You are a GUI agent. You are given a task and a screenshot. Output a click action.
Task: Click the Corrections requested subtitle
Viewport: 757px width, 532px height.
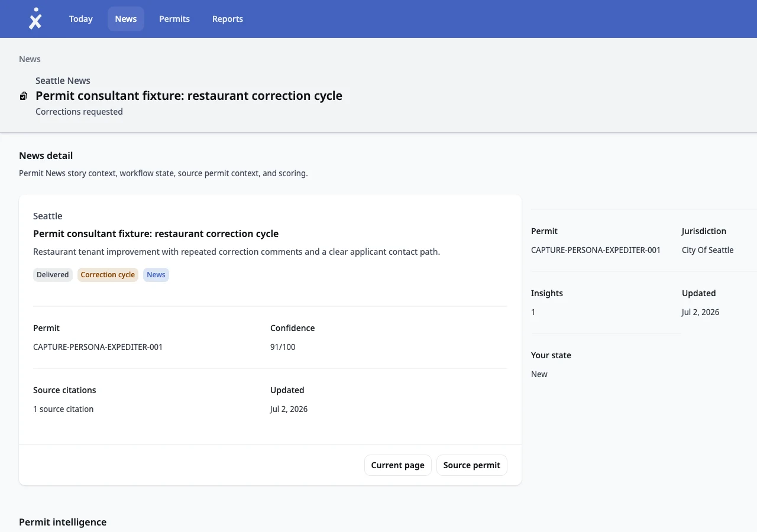click(x=79, y=112)
